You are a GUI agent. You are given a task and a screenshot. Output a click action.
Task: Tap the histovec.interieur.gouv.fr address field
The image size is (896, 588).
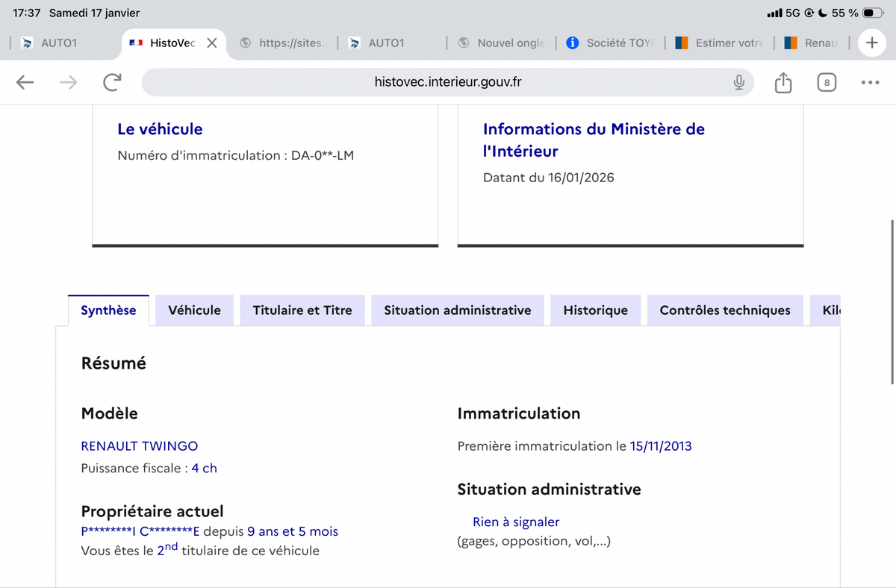click(447, 82)
